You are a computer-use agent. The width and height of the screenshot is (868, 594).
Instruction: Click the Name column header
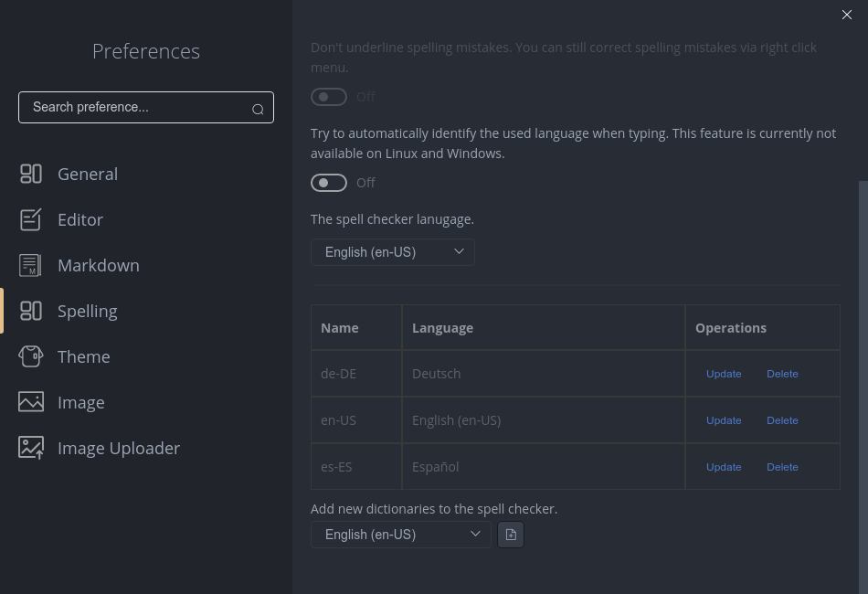[356, 328]
